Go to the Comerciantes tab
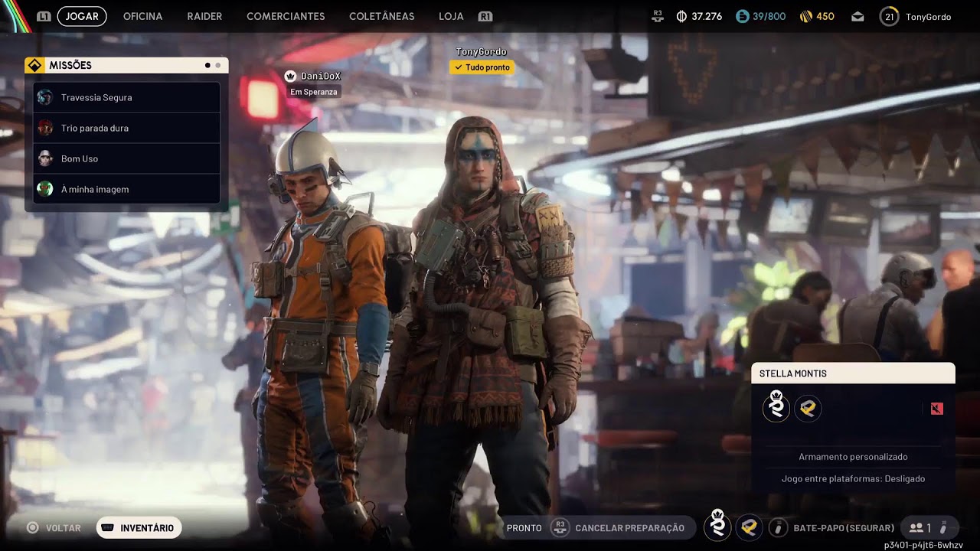Image resolution: width=980 pixels, height=551 pixels. 286,16
